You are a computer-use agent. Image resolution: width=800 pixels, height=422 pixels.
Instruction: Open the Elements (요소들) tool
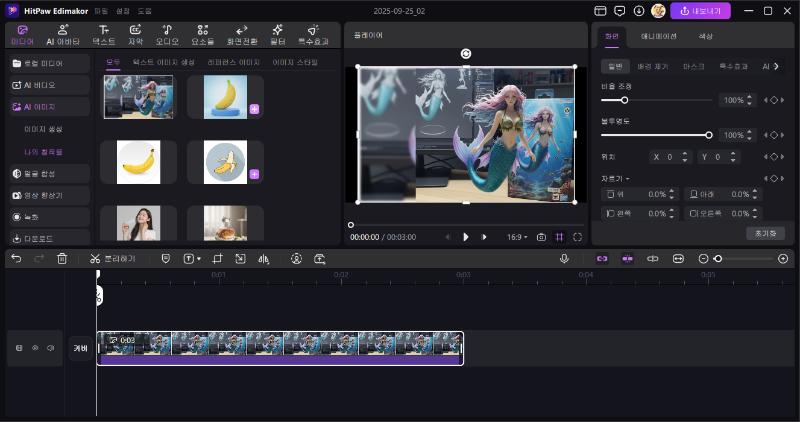pos(203,35)
